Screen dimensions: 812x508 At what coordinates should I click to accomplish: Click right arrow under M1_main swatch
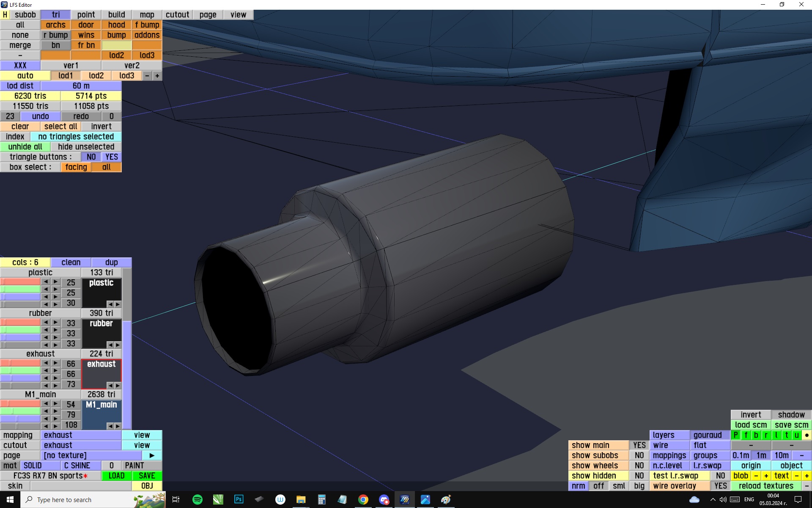[118, 426]
